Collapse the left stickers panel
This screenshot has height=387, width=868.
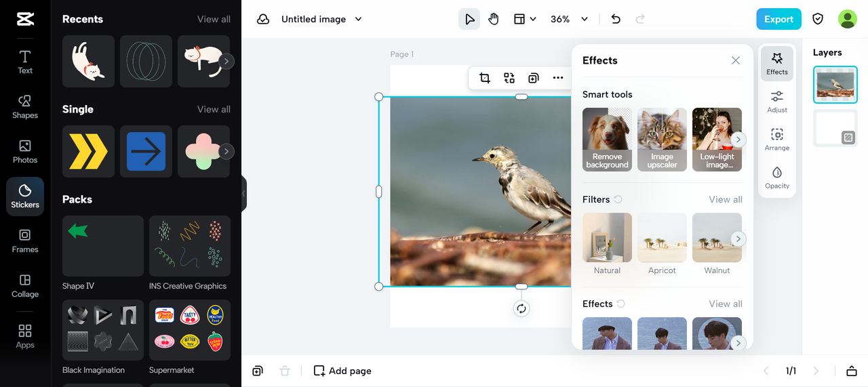[x=243, y=194]
